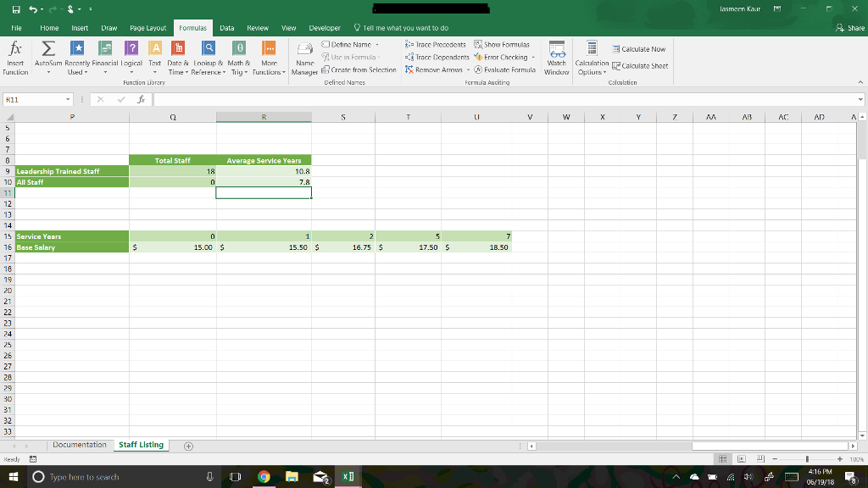Click the macro recording status icon
The width and height of the screenshot is (868, 488).
click(x=33, y=459)
